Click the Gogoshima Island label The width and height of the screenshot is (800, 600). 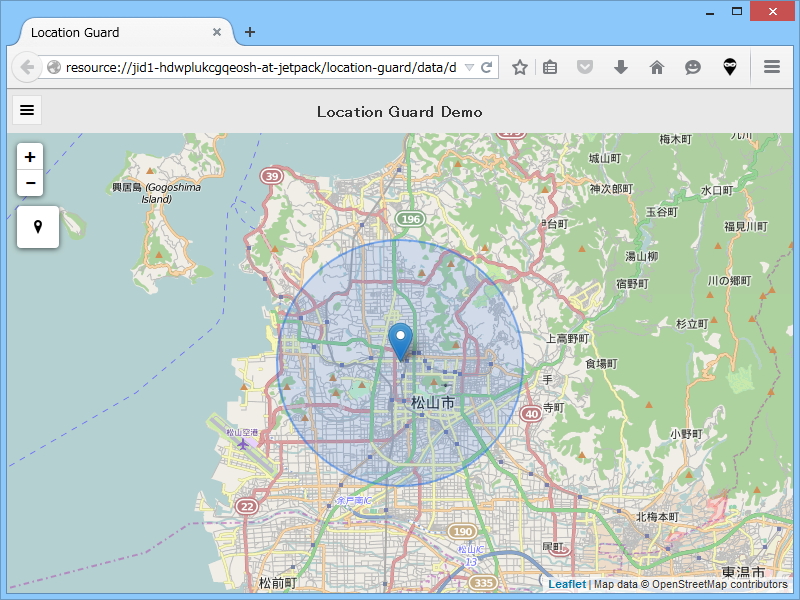(x=157, y=193)
